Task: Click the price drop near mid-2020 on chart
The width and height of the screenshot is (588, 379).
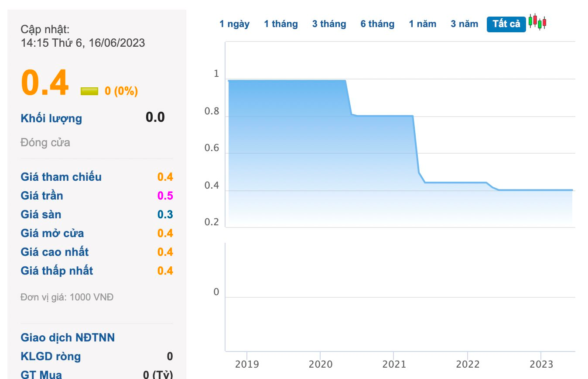Action: tap(349, 98)
